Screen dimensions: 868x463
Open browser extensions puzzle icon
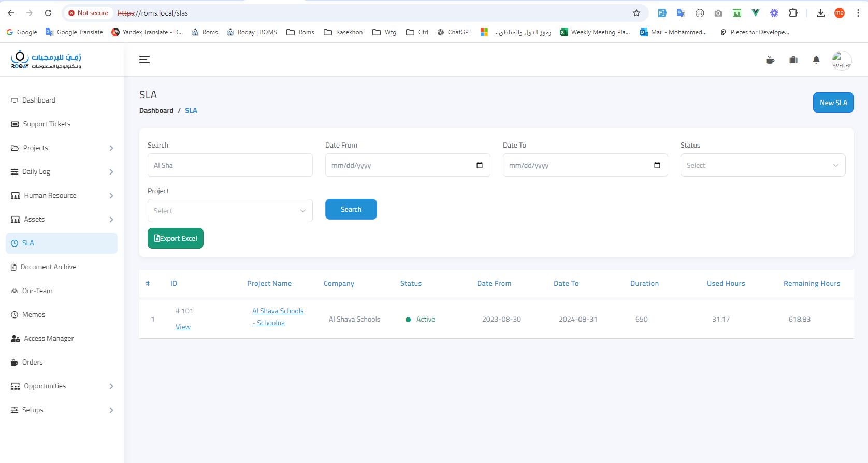[x=793, y=13]
